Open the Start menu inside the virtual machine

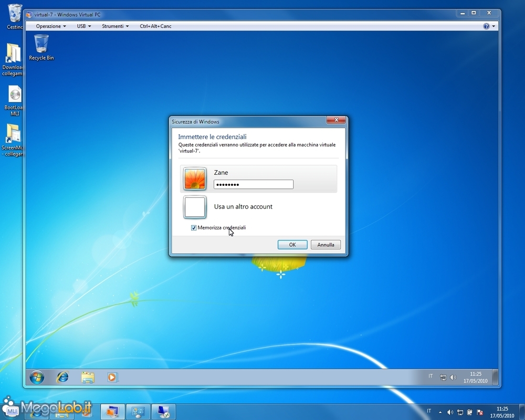[x=37, y=377]
